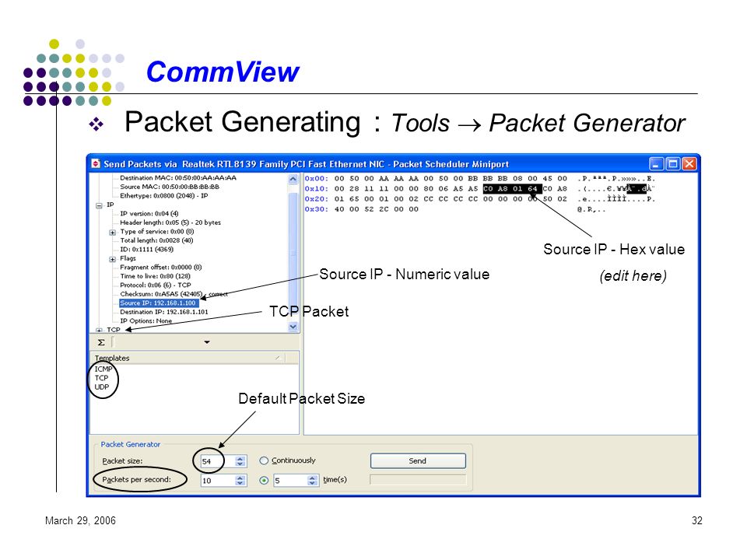Select ID: 0x1111 (4369) row

147,249
